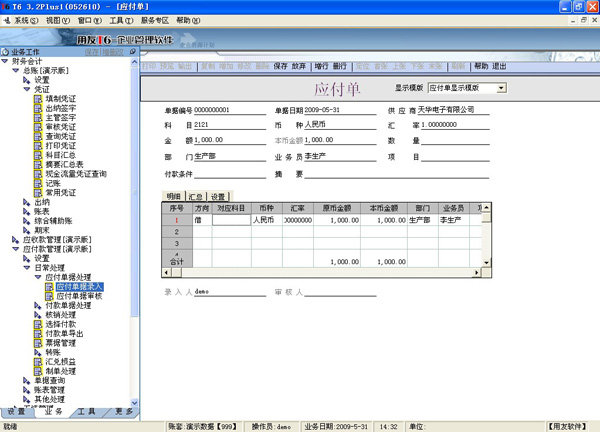Switch to the 工具 bottom panel tab
Screen dimensions: 600x432
tap(86, 412)
